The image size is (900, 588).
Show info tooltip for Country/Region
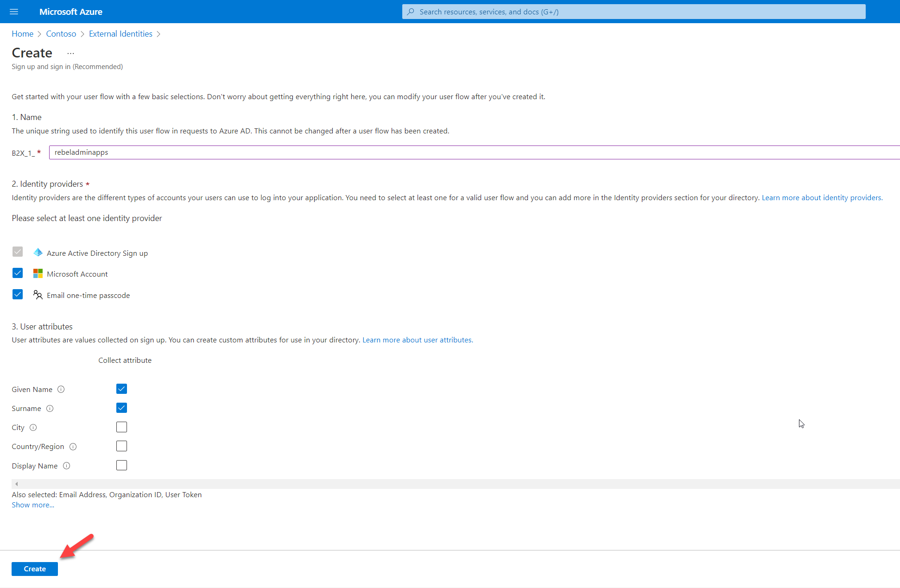point(73,447)
